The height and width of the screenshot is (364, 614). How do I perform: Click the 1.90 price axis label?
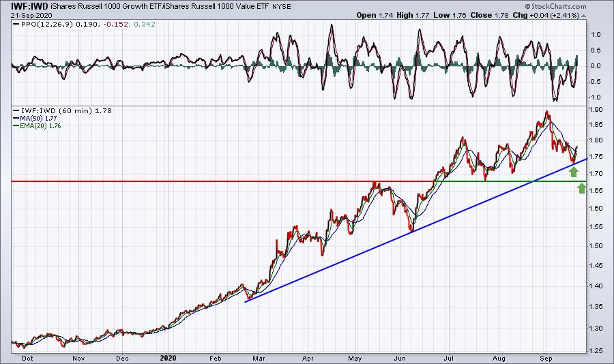(x=598, y=109)
